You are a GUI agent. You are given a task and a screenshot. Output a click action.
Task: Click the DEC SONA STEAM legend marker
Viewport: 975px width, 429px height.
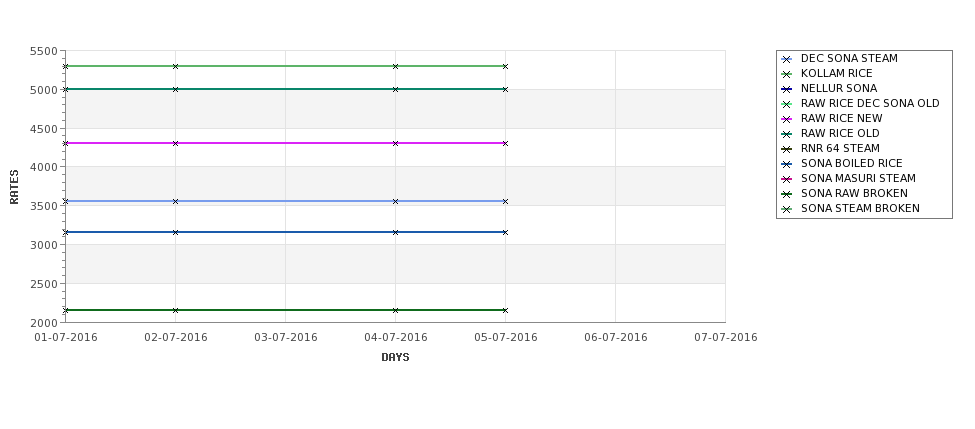pyautogui.click(x=787, y=59)
